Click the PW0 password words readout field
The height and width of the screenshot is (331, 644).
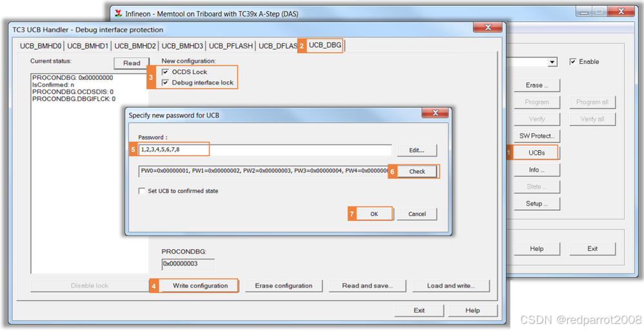pos(264,171)
